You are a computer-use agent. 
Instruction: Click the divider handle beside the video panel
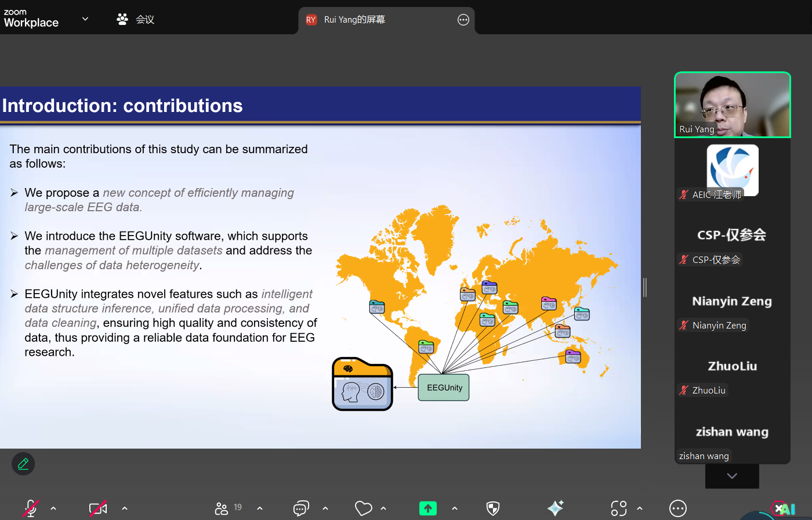click(x=644, y=287)
